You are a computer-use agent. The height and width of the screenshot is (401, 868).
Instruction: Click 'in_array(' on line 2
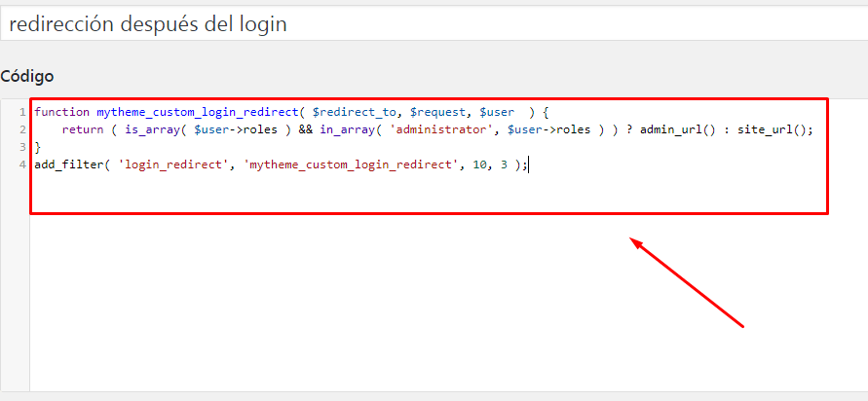351,130
